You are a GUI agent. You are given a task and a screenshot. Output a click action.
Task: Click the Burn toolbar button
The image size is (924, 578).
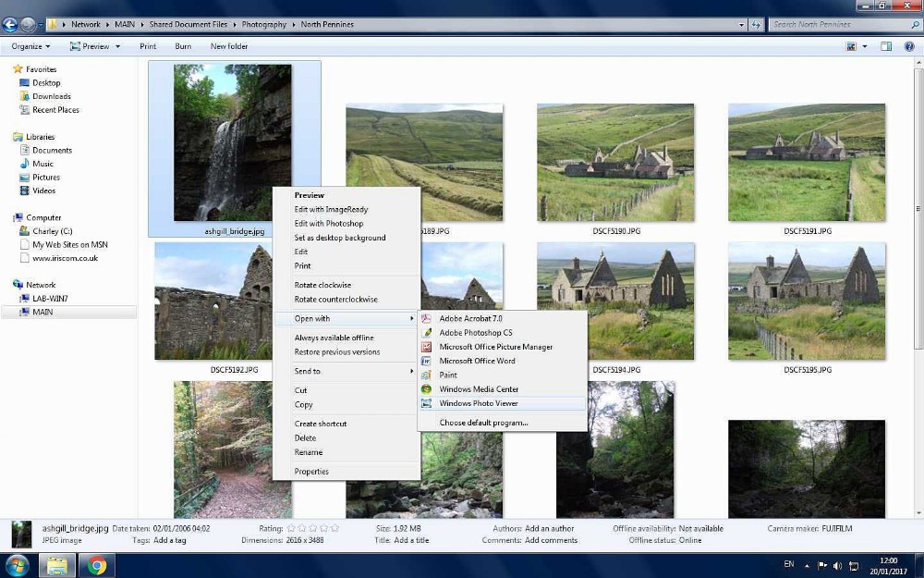183,46
